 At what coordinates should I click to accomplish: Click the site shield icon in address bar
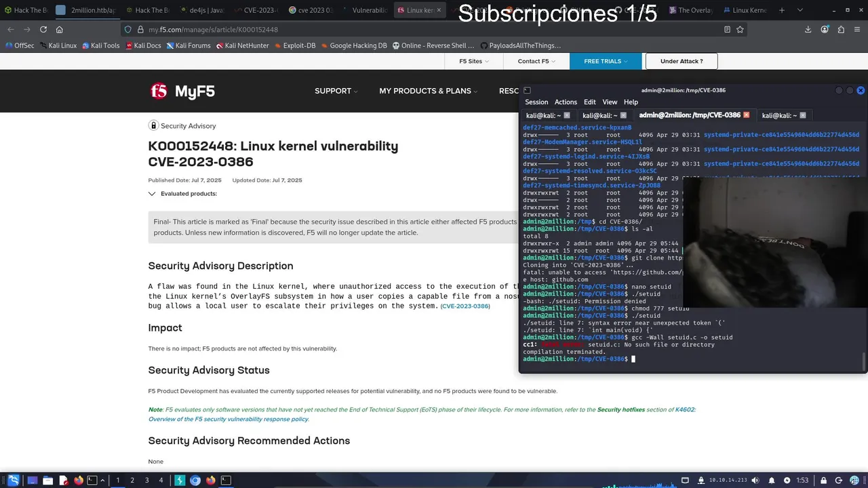pos(127,29)
